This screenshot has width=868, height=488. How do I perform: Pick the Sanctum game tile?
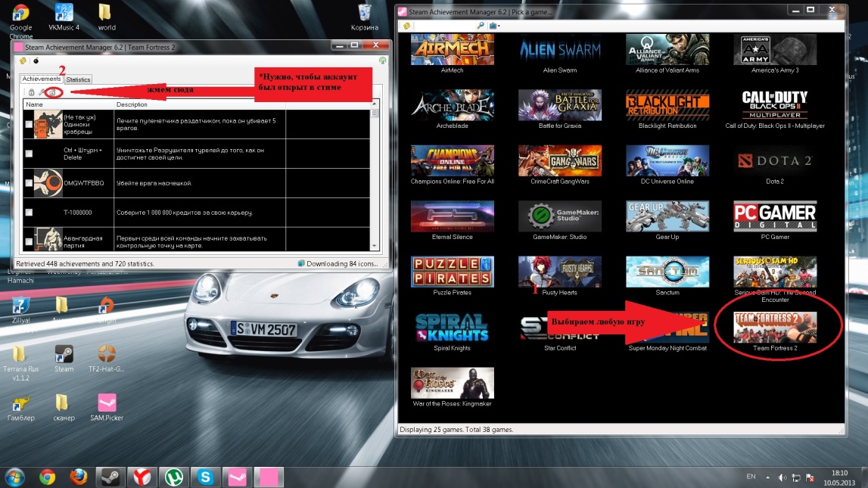pyautogui.click(x=667, y=272)
